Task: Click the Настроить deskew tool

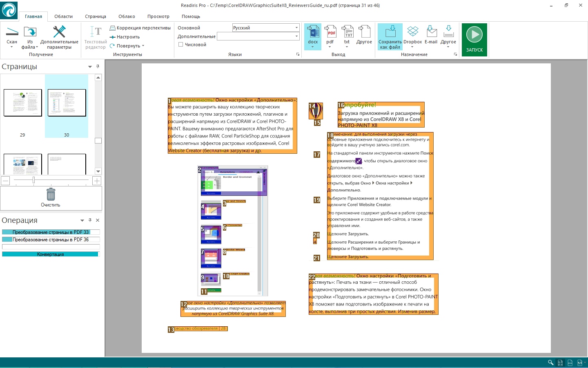Action: coord(125,37)
